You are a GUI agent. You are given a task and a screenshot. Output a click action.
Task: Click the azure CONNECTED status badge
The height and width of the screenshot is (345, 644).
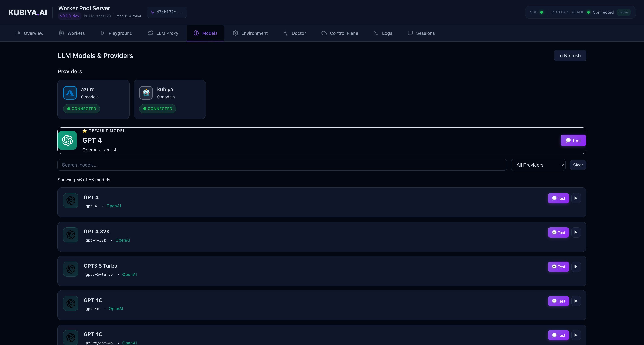point(82,109)
